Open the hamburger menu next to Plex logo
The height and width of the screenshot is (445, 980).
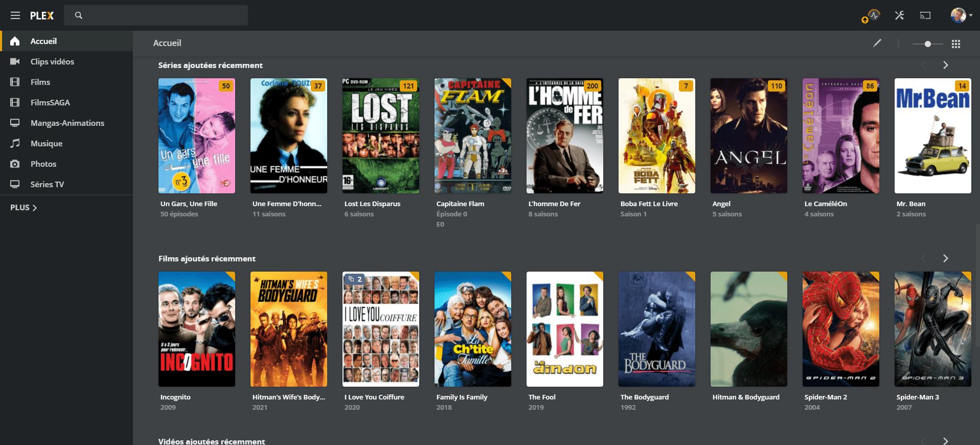point(15,15)
